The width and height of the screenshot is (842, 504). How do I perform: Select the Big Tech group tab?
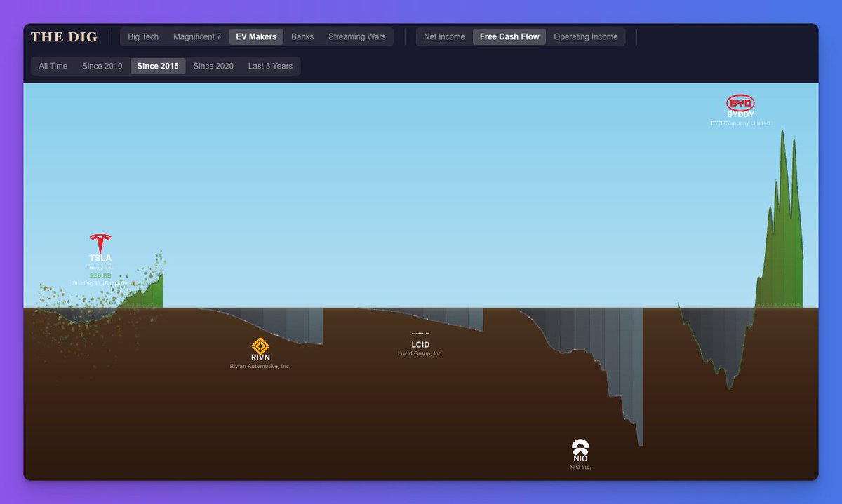[x=143, y=36]
